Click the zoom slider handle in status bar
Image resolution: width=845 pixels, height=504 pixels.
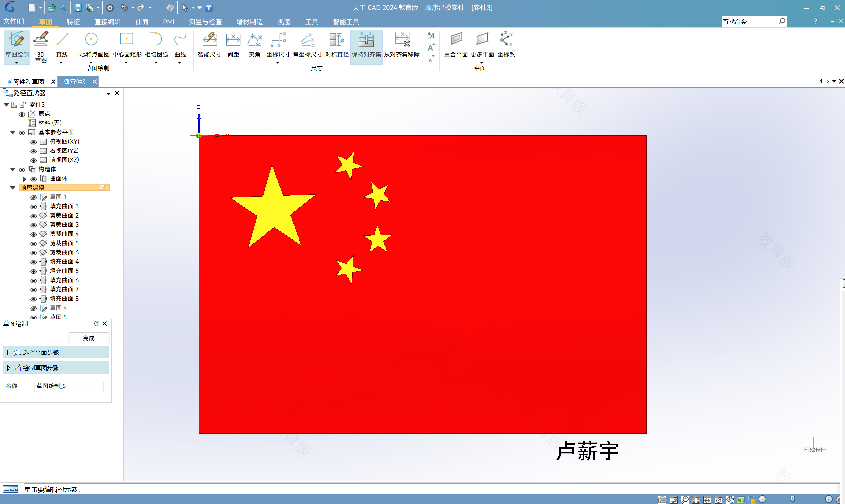click(x=793, y=499)
